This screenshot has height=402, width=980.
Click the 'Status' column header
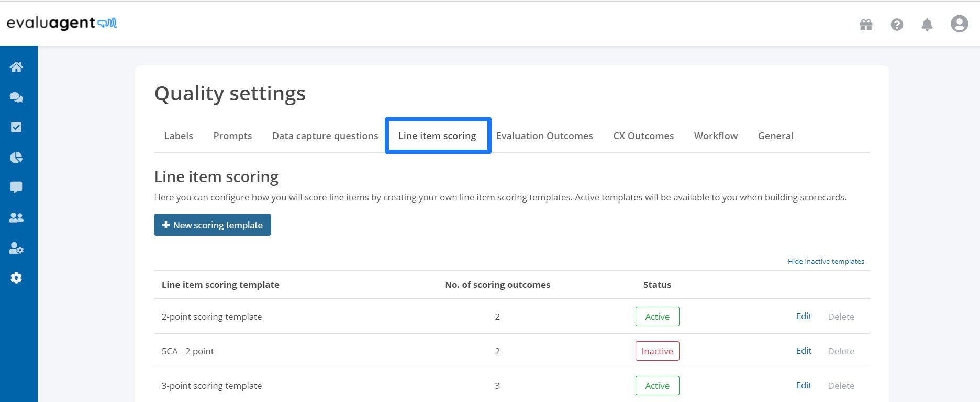point(657,285)
